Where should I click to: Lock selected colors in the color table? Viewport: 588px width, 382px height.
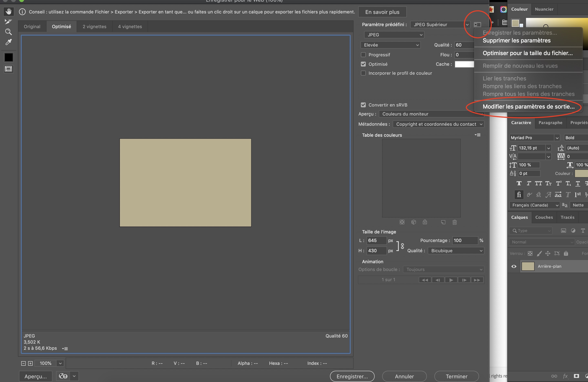pos(425,222)
